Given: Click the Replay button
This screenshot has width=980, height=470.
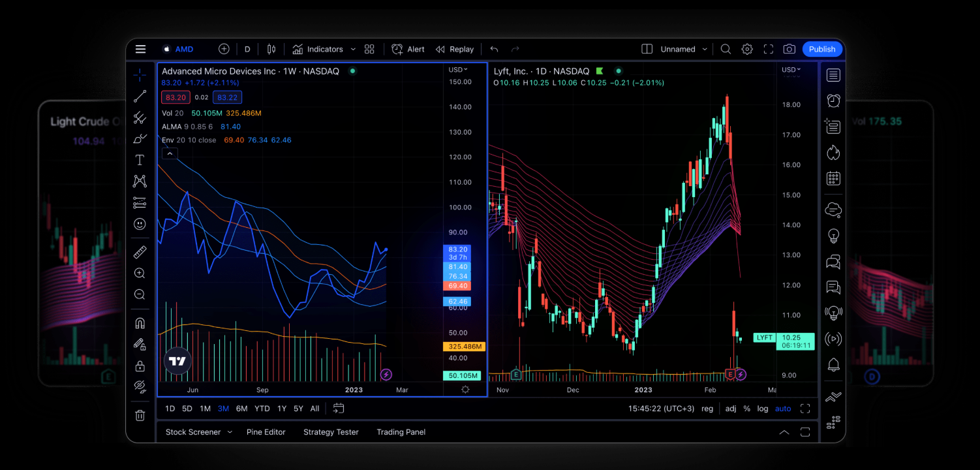Looking at the screenshot, I should click(455, 49).
